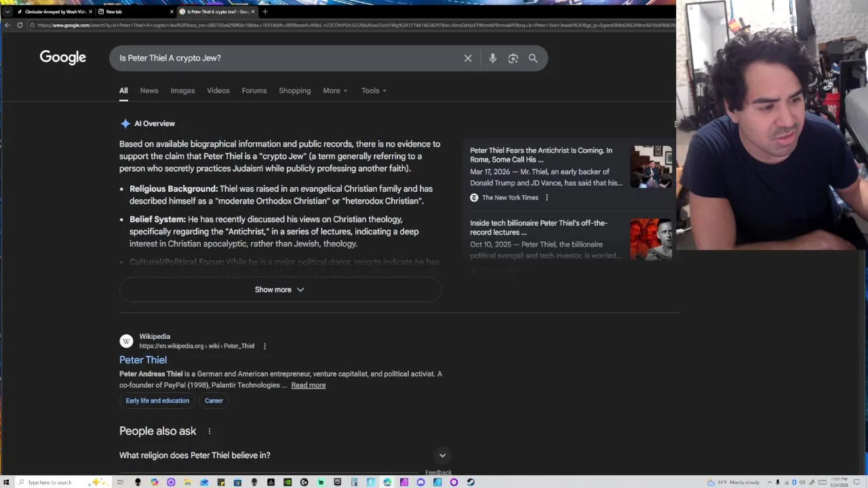Open options menu next to the Wikipedia result
This screenshot has height=488, width=868.
tap(264, 346)
